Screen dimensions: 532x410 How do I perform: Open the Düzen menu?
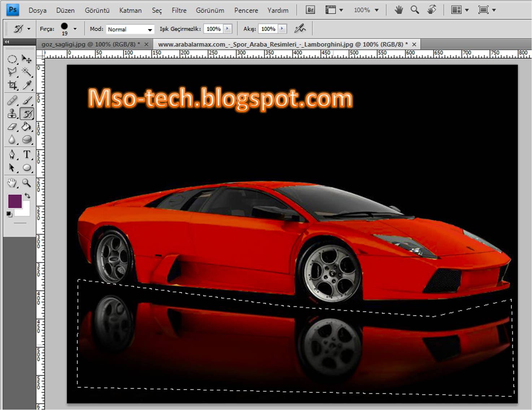[65, 10]
